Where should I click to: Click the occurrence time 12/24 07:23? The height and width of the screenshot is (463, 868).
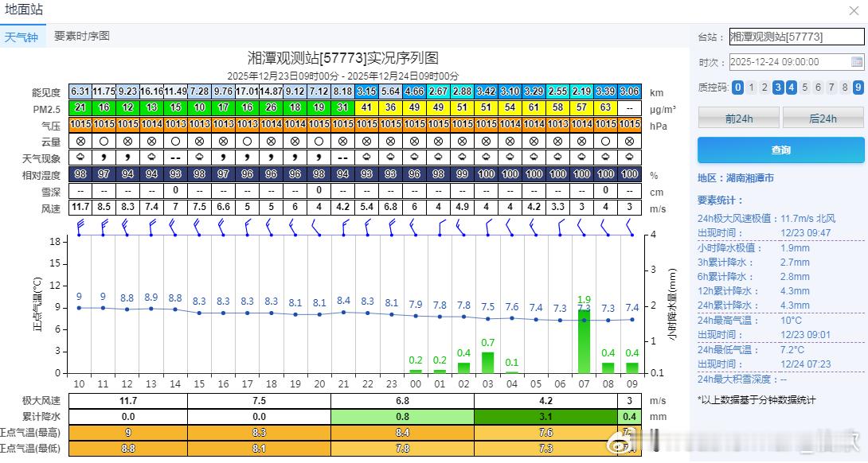pos(805,364)
